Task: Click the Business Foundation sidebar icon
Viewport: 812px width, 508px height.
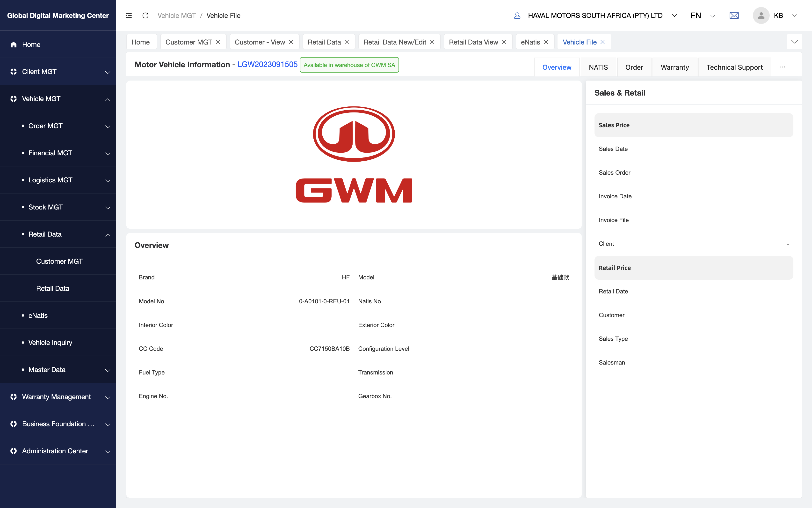Action: click(x=14, y=424)
